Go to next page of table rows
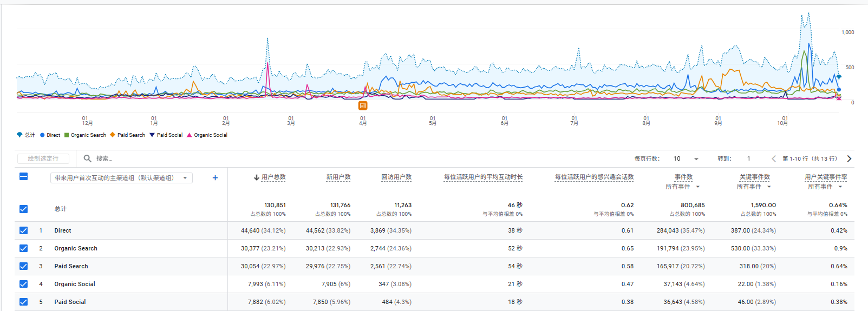The height and width of the screenshot is (311, 868). [x=849, y=158]
